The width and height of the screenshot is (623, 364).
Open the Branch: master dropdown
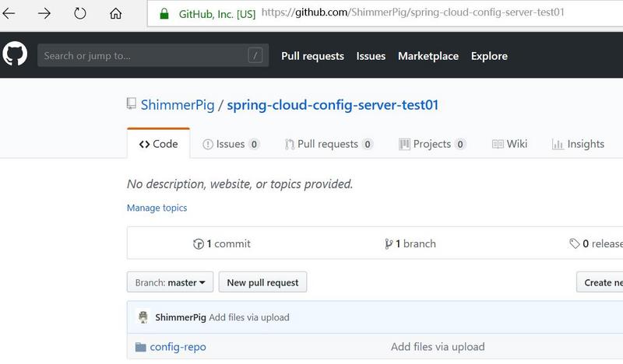pos(170,282)
